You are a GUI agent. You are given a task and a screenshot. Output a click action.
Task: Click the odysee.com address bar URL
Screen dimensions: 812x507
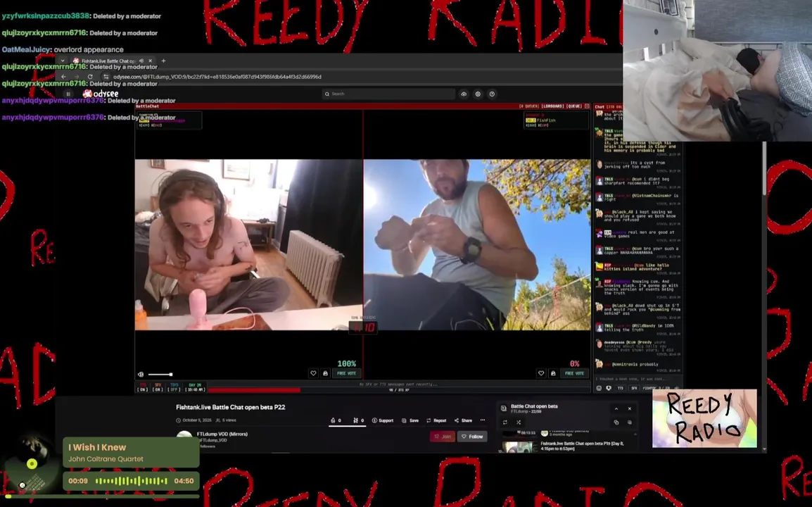217,77
